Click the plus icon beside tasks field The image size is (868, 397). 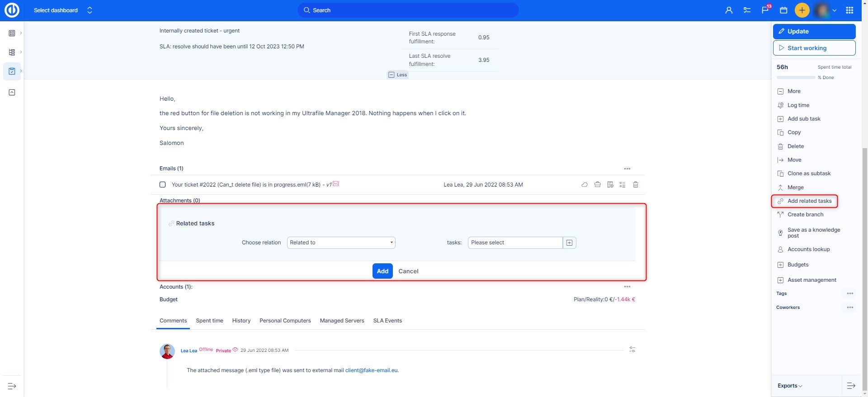[569, 243]
